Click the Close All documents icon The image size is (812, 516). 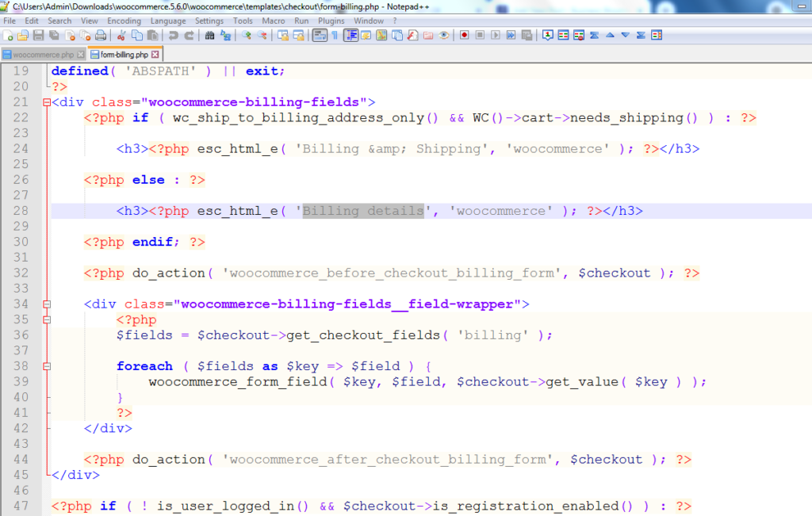[x=86, y=35]
